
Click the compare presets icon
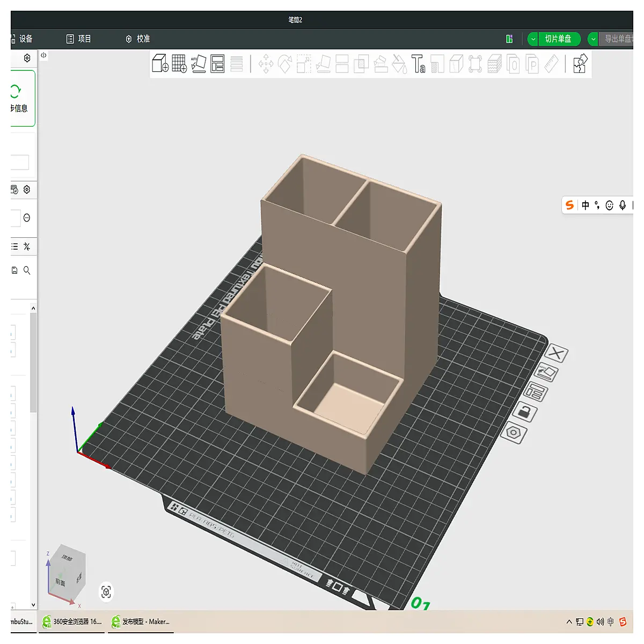point(27,247)
